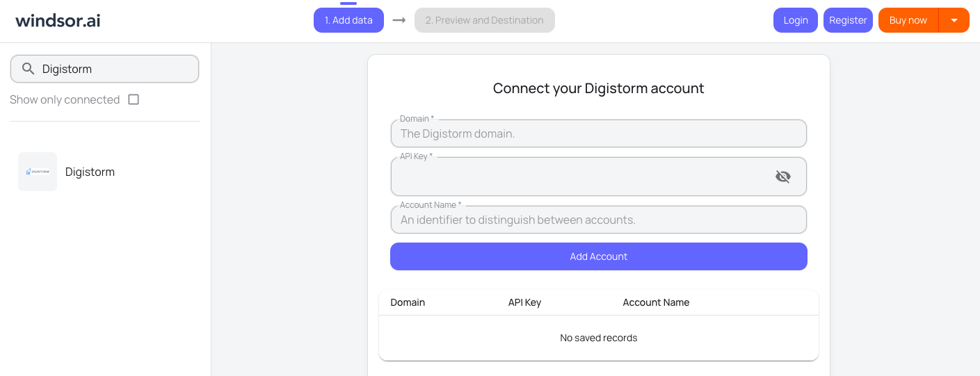Click the API Key column header
Image resolution: width=980 pixels, height=376 pixels.
(524, 302)
